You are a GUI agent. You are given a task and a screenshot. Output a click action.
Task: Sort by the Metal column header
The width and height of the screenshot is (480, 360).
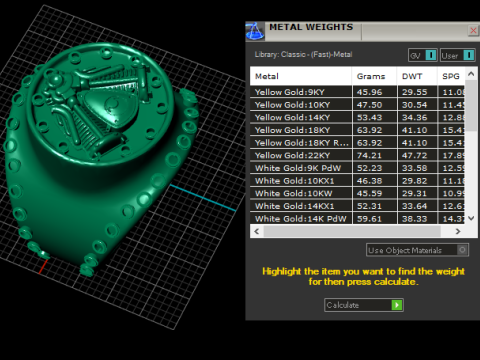[x=301, y=76]
